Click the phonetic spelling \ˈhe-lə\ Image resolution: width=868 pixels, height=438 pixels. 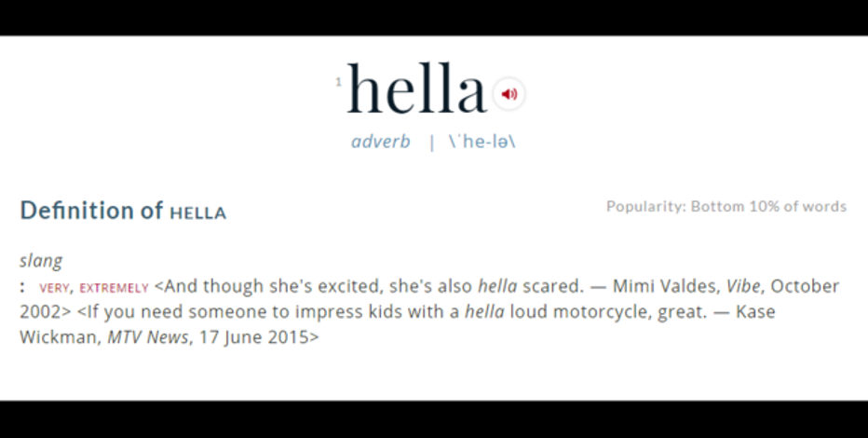coord(482,142)
